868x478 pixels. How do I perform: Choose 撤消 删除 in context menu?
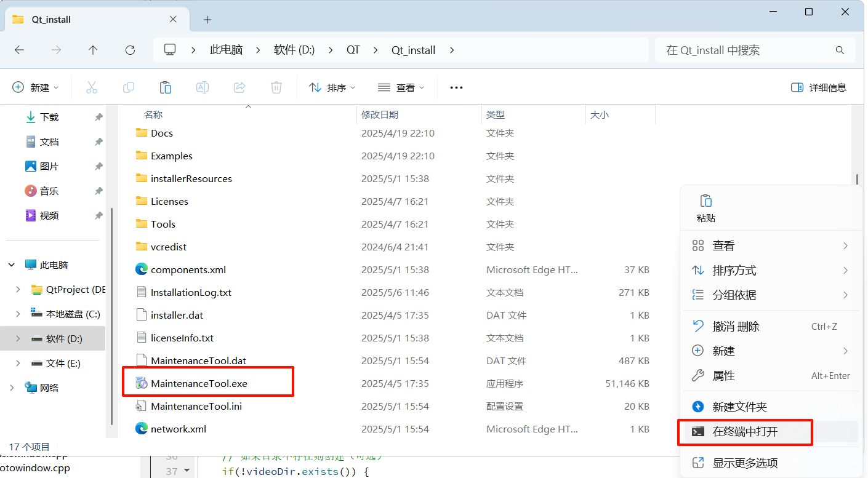click(x=771, y=326)
